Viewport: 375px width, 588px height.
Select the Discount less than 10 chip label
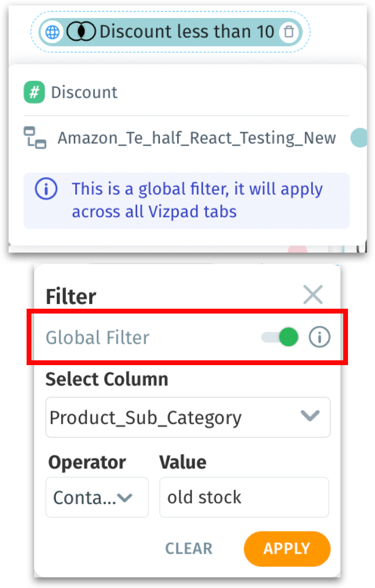[186, 31]
